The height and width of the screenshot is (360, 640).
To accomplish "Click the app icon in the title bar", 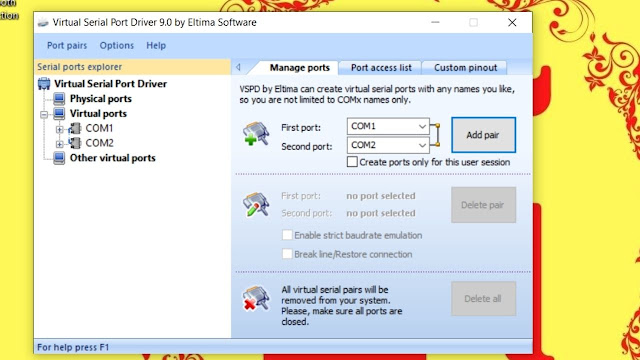I will [43, 22].
